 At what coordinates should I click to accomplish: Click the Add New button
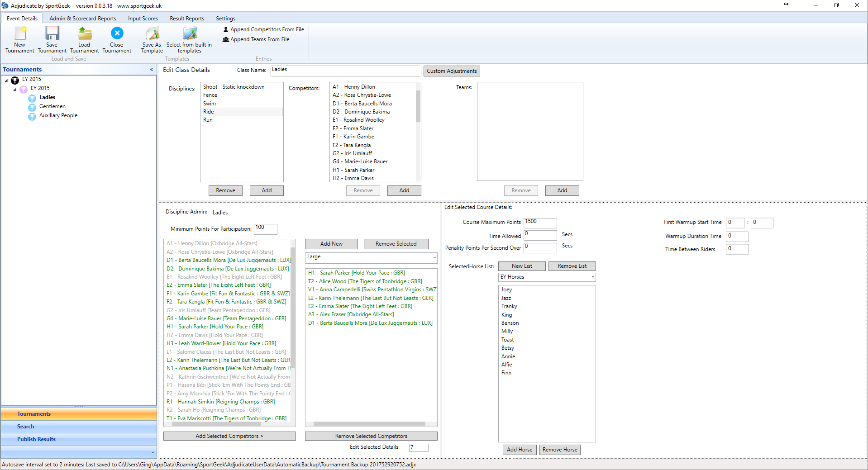point(331,244)
